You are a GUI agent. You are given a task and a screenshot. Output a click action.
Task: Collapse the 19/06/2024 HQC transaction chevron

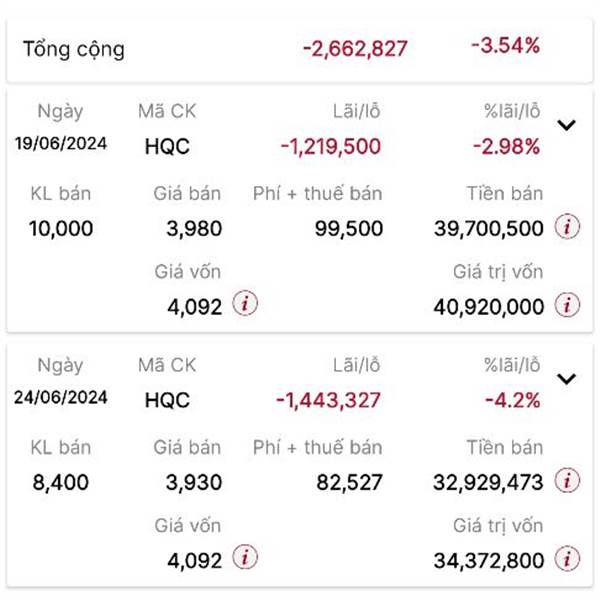[x=566, y=125]
